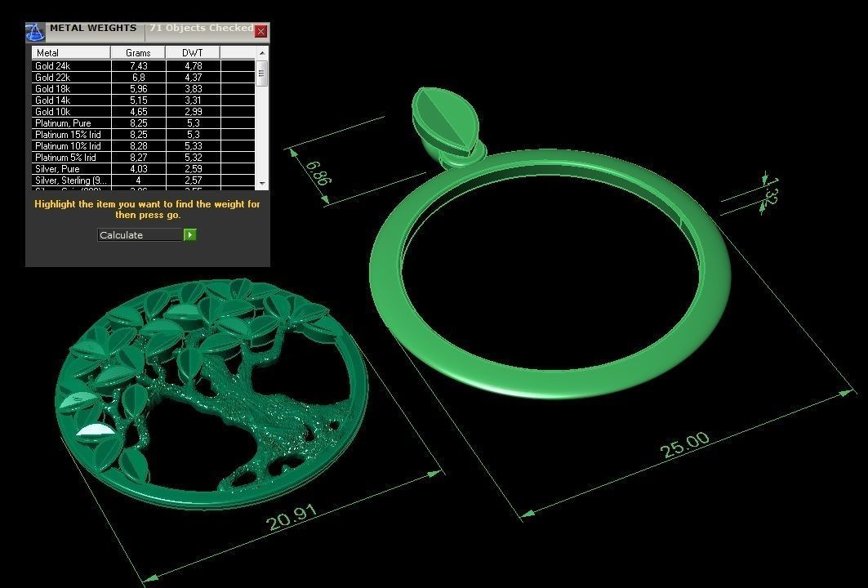Viewport: 868px width, 588px height.
Task: Select the Gold 18k metal entry
Action: click(x=71, y=89)
